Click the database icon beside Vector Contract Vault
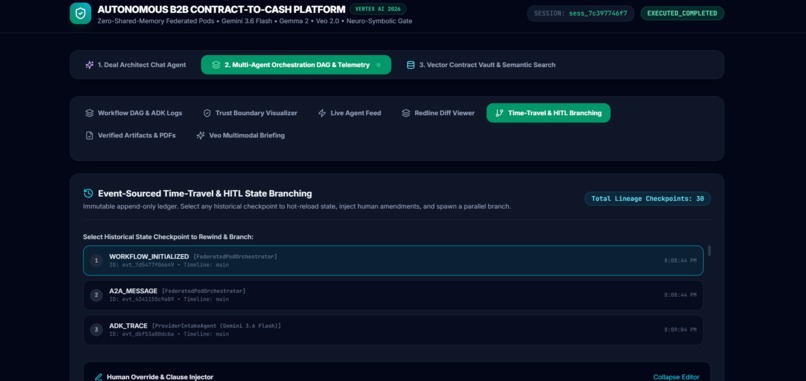Image resolution: width=806 pixels, height=381 pixels. pos(410,65)
